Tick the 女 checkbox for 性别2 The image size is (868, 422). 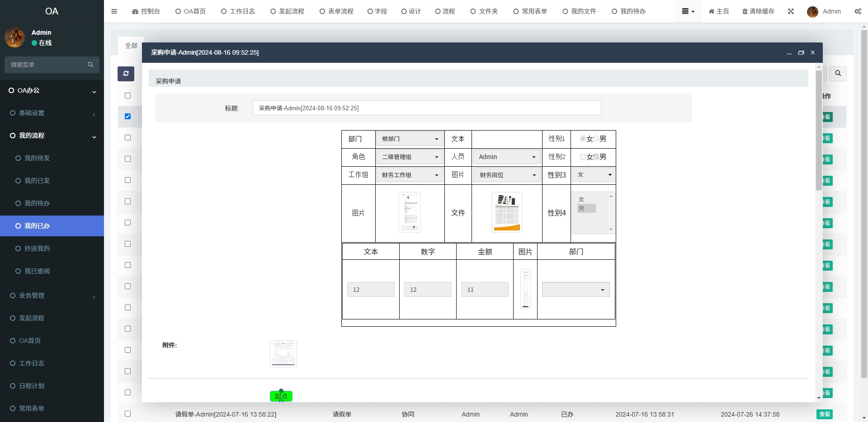tap(583, 157)
